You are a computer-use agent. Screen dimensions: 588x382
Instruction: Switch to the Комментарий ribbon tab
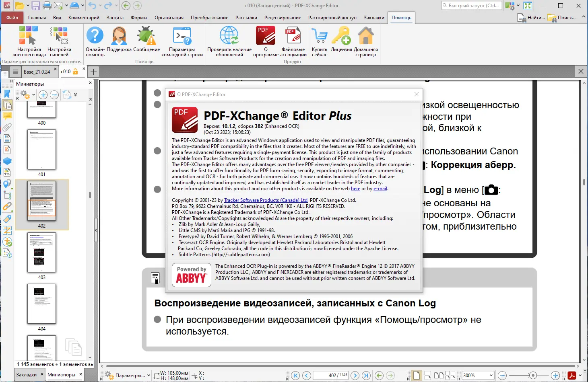tap(84, 18)
